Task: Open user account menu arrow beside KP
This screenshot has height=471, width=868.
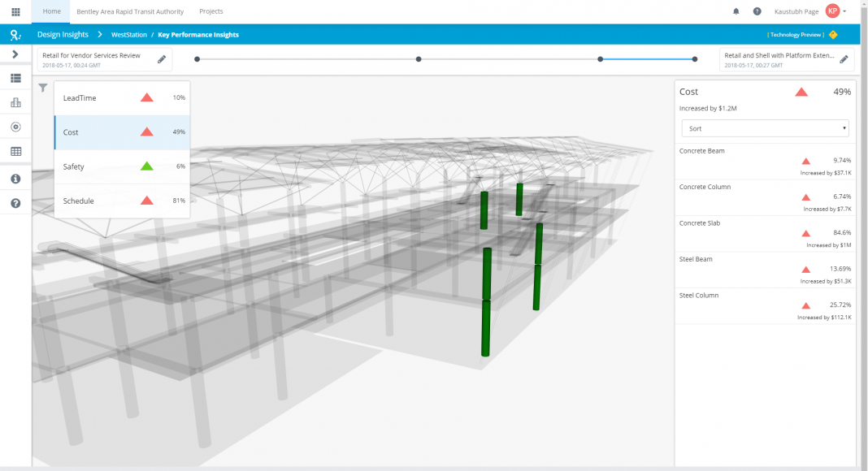Action: point(845,11)
